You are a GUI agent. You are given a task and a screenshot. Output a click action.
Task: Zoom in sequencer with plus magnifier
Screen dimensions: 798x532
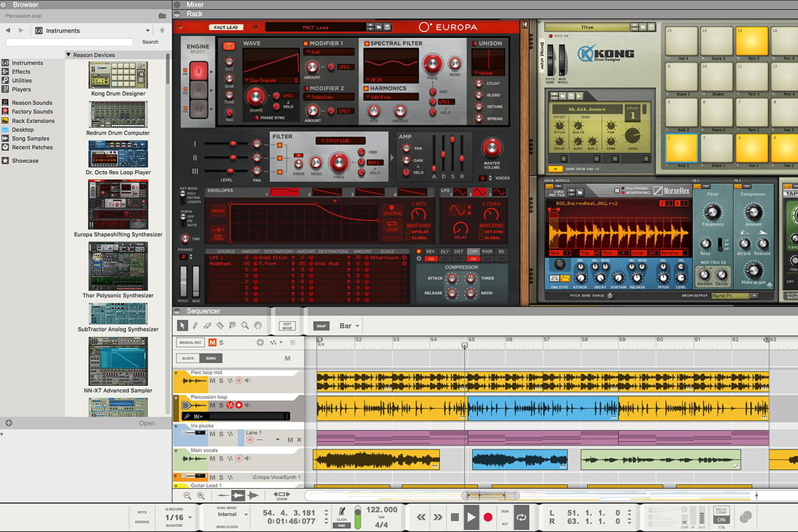click(200, 495)
